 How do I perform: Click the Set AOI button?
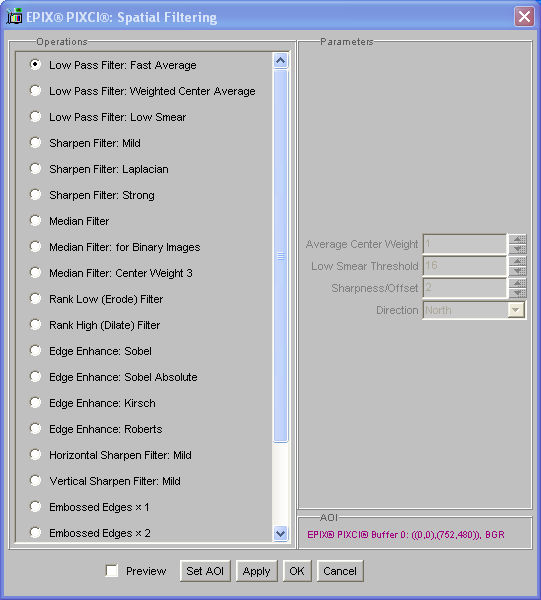click(205, 571)
